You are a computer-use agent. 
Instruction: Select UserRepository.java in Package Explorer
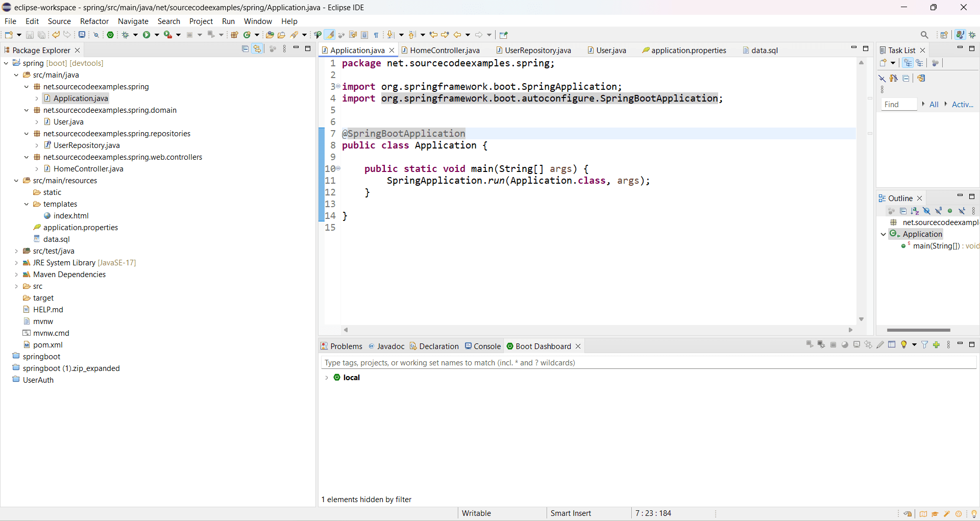click(x=86, y=145)
